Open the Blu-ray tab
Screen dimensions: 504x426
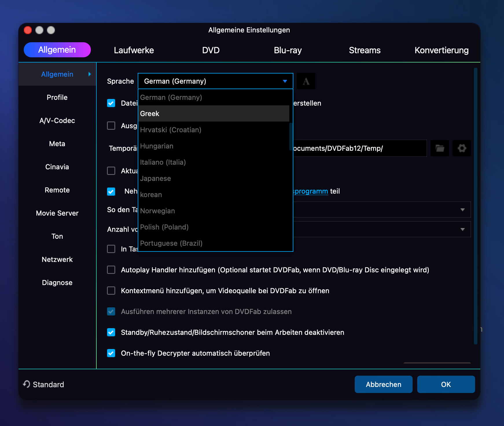[288, 50]
